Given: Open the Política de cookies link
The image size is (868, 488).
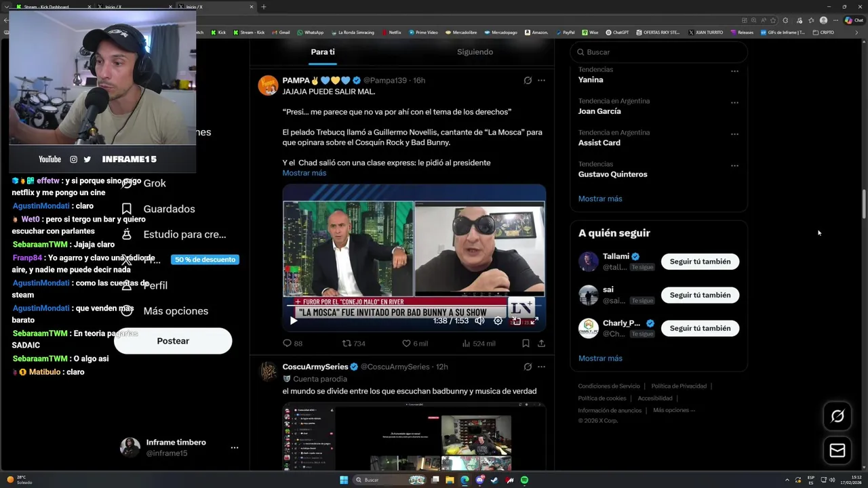Looking at the screenshot, I should click(602, 399).
